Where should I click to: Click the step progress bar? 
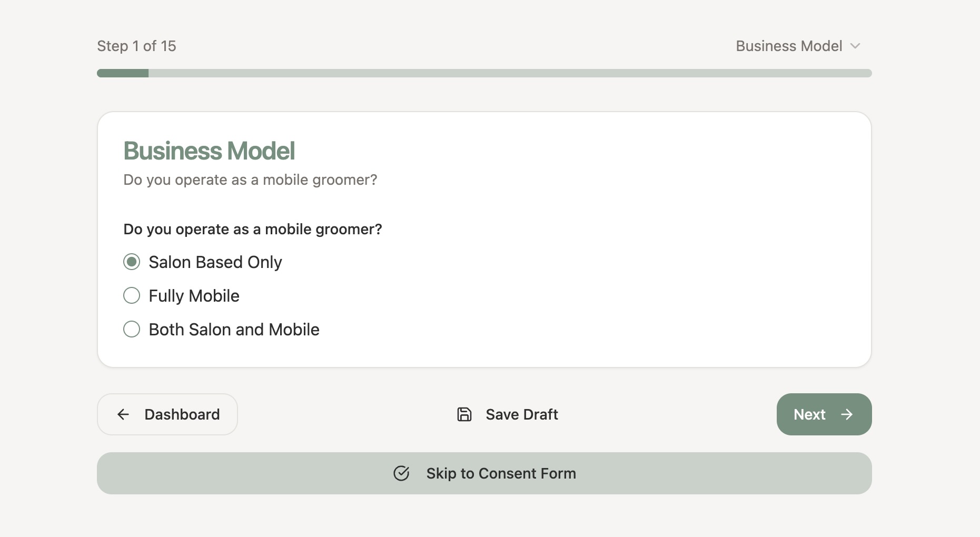point(484,73)
